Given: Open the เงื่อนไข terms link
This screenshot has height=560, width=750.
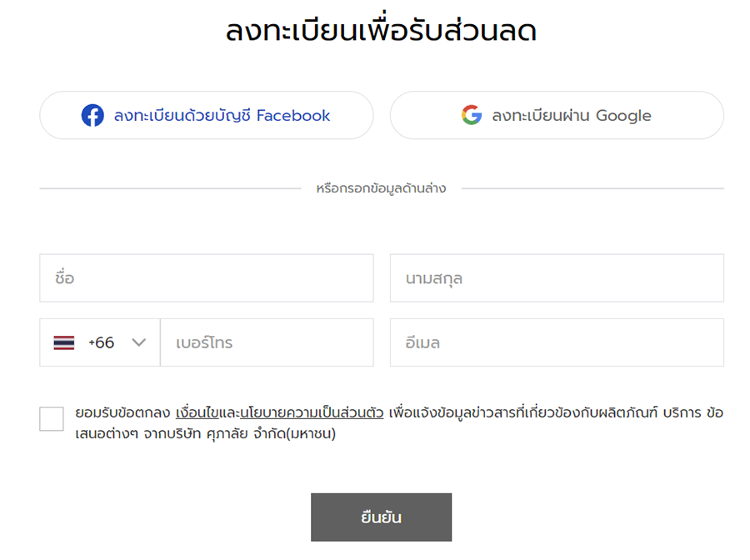Looking at the screenshot, I should pyautogui.click(x=197, y=412).
